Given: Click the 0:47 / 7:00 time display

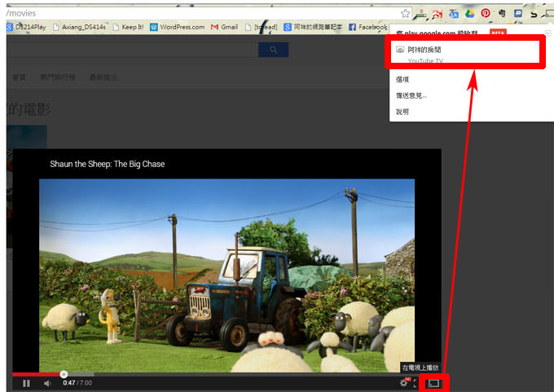Looking at the screenshot, I should [x=77, y=383].
